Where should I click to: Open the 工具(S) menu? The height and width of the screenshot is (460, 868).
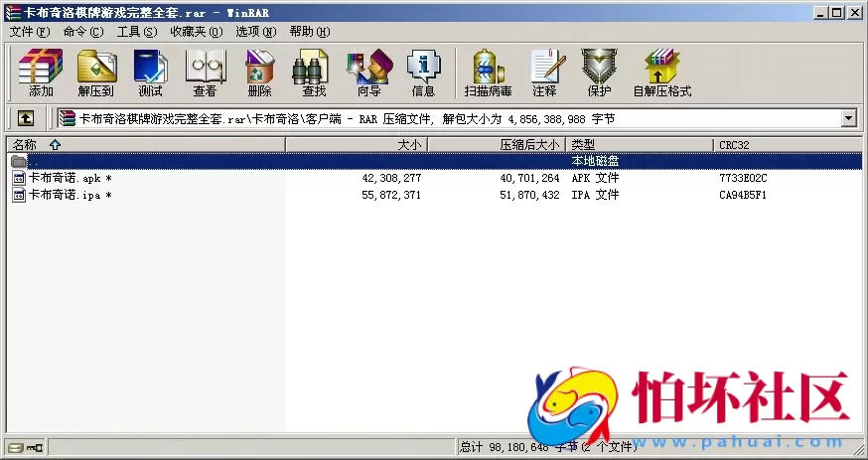pos(137,32)
